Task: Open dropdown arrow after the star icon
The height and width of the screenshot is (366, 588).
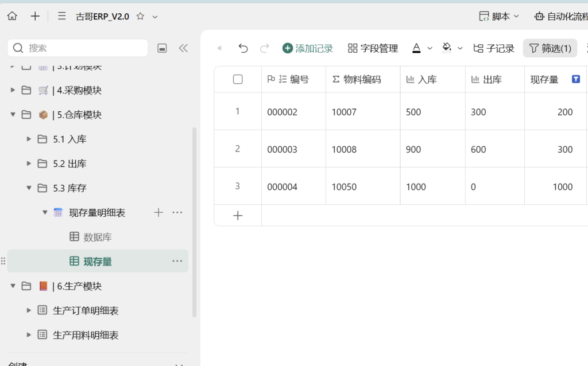Action: click(x=155, y=17)
